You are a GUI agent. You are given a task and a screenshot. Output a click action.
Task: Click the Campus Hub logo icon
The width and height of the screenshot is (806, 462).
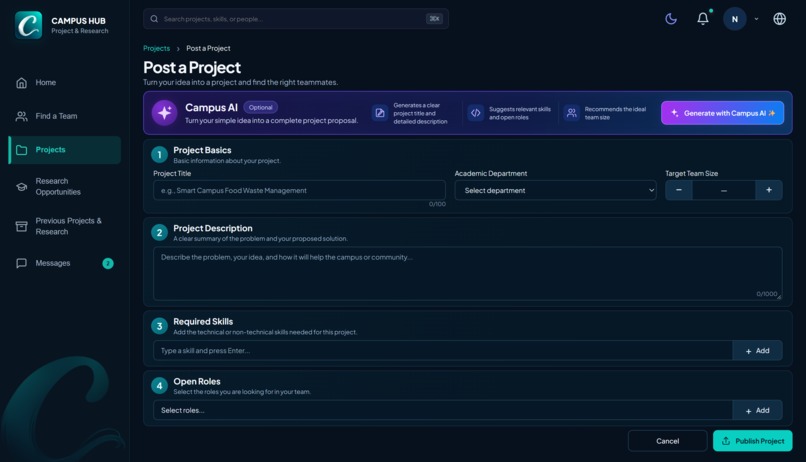(28, 25)
